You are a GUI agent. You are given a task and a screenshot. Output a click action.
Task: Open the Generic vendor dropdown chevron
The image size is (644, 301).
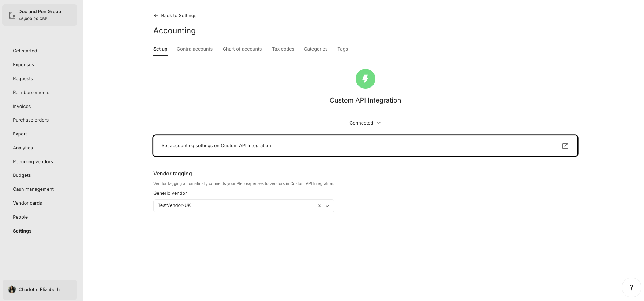(x=327, y=206)
